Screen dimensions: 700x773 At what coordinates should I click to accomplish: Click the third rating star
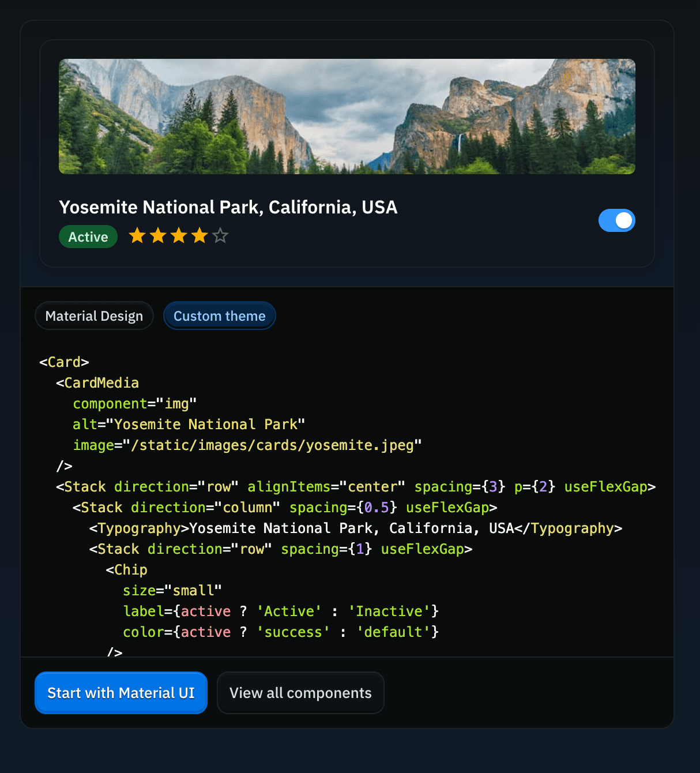point(179,235)
